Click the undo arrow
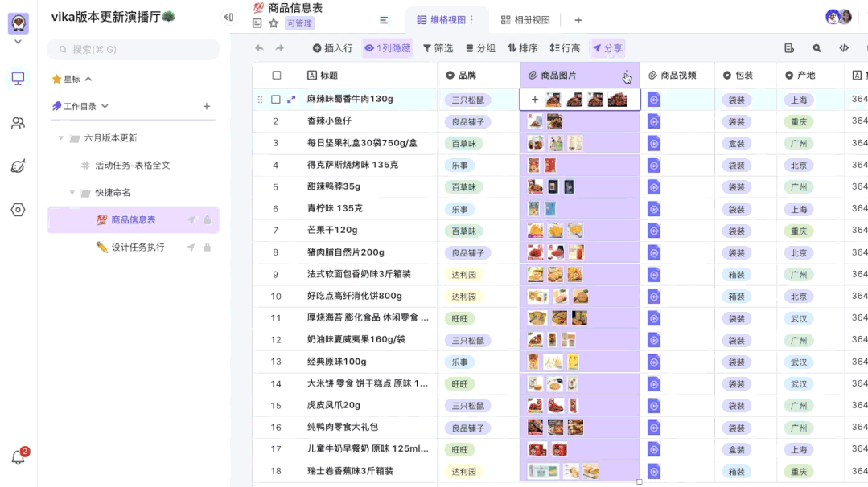The width and height of the screenshot is (868, 487). point(259,48)
